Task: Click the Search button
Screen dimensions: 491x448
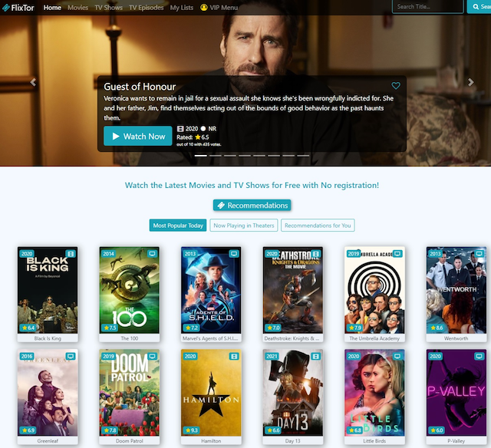Action: coord(479,7)
